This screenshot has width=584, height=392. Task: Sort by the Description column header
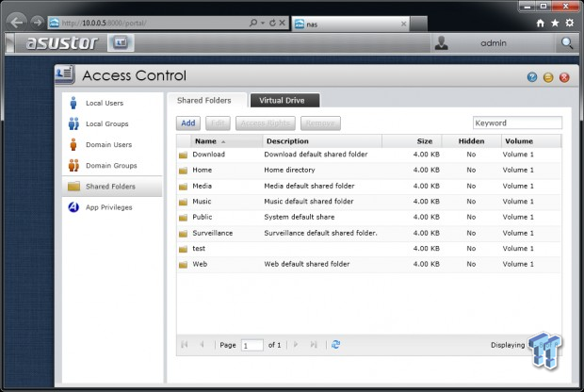[x=322, y=141]
